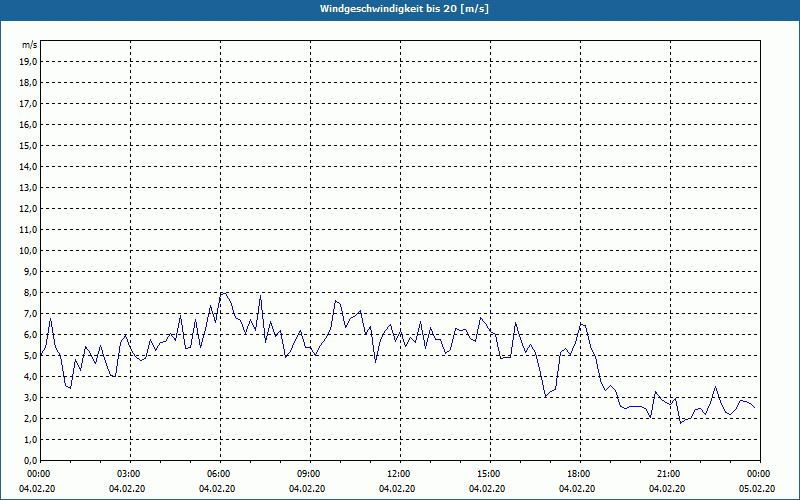Select the 4,0 y-axis label

coord(30,376)
